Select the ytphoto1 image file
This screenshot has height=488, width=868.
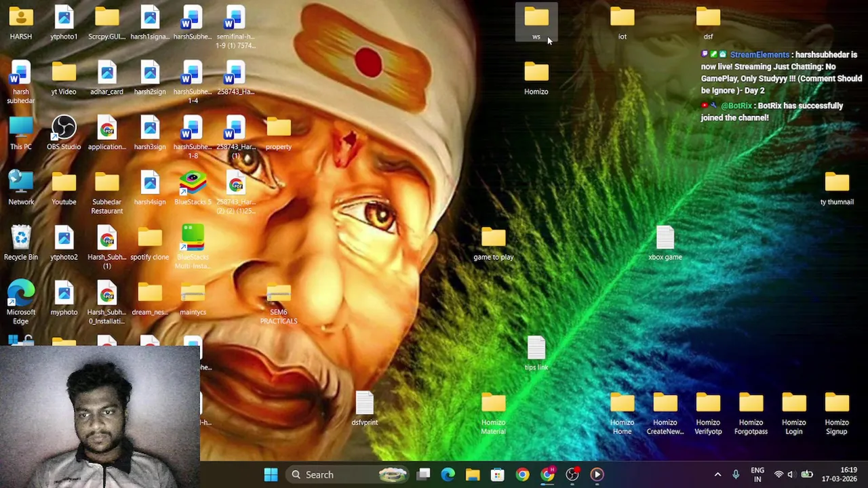click(64, 23)
